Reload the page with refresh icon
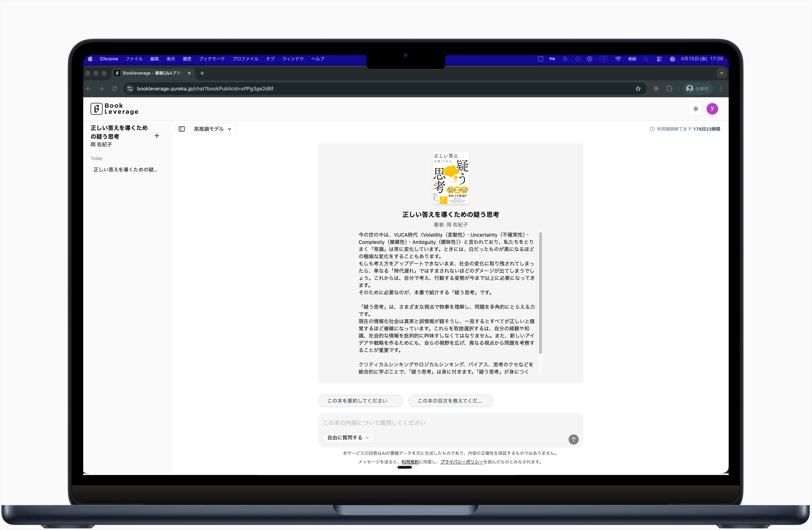812x530 pixels. point(114,89)
